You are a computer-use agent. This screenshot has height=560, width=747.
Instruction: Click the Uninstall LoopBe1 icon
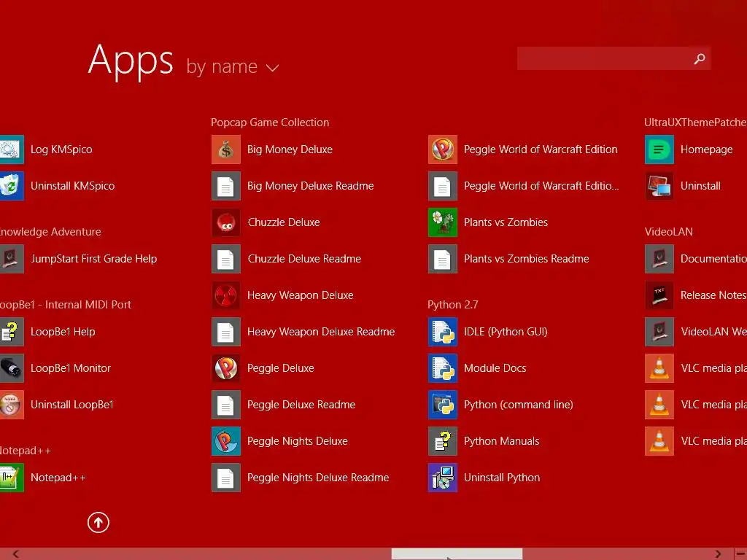pyautogui.click(x=12, y=404)
